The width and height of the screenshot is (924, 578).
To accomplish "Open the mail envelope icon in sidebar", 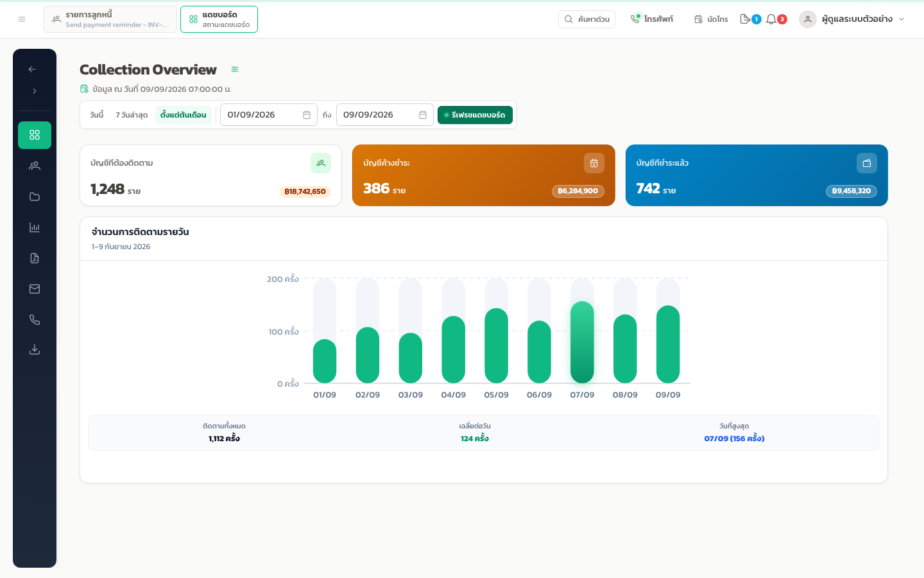I will 35,289.
